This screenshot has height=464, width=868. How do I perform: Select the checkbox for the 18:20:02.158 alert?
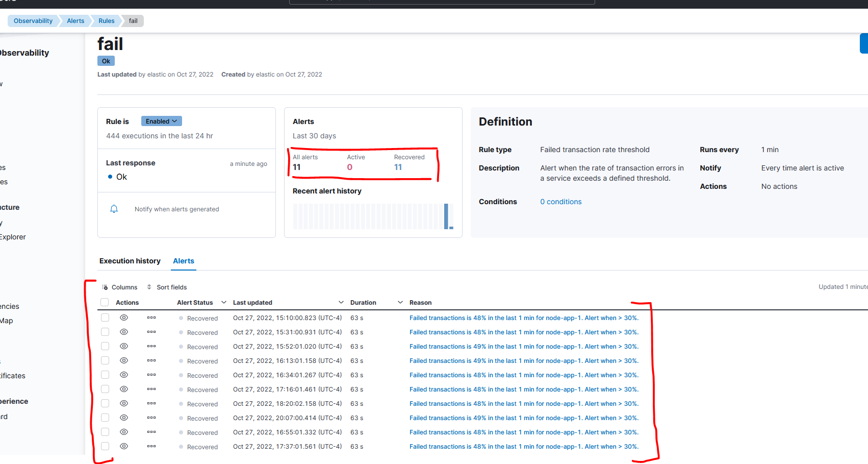point(105,403)
